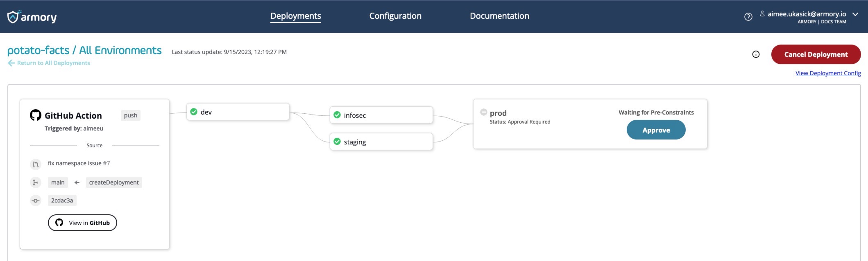Click the Source section label

pyautogui.click(x=95, y=146)
